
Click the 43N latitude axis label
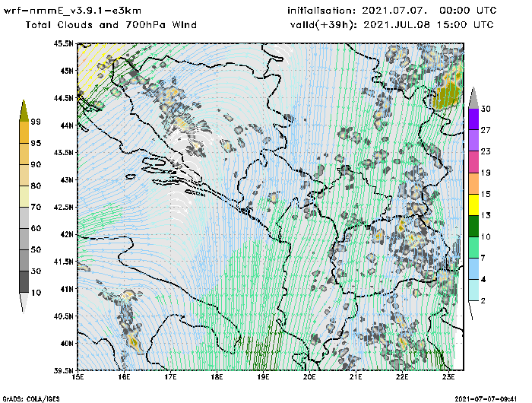pos(67,179)
